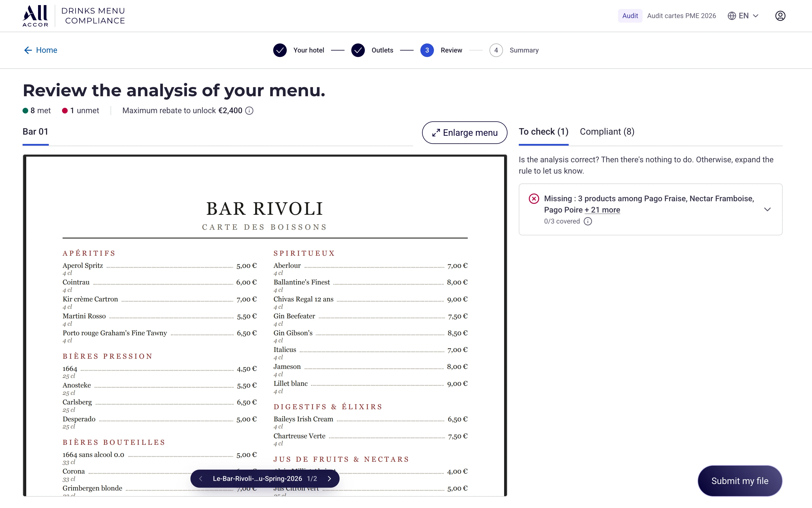Click the globe language icon

click(x=731, y=16)
